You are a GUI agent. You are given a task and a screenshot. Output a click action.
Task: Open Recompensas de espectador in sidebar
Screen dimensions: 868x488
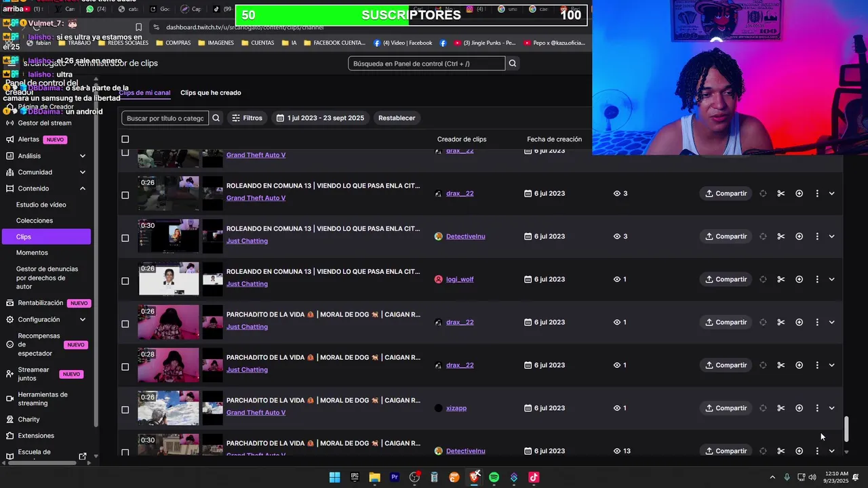click(39, 344)
